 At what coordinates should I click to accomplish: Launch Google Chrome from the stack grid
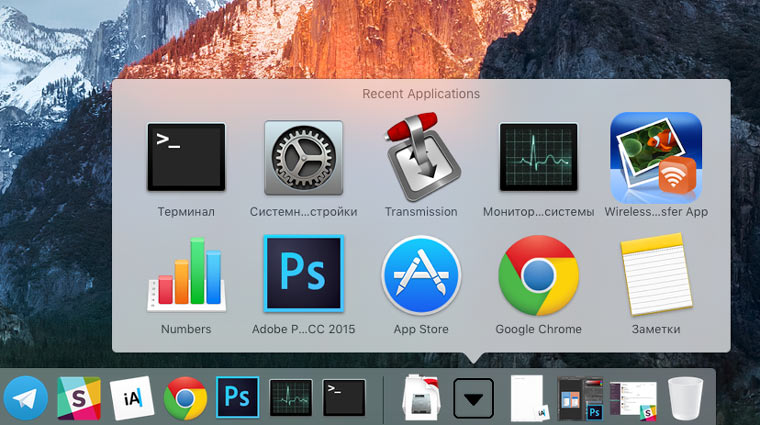tap(538, 275)
